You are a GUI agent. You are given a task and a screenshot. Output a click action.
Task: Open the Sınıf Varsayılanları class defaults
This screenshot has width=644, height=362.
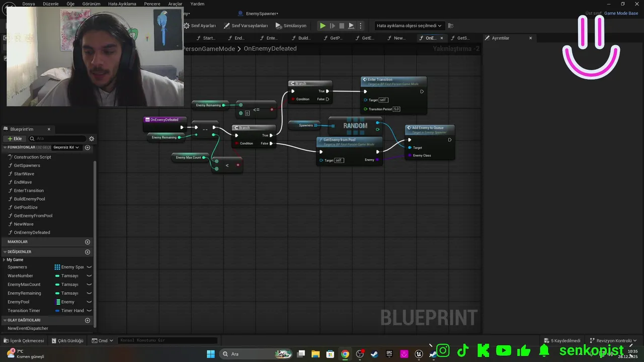click(246, 26)
